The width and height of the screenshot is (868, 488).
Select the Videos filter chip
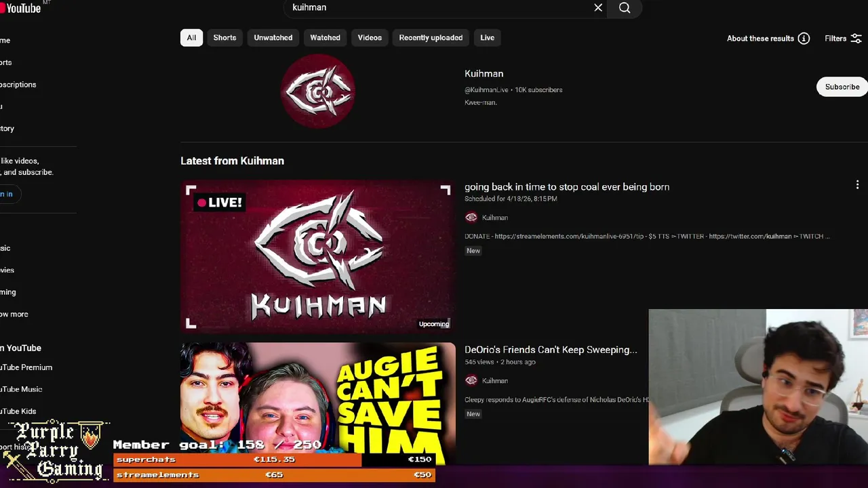370,38
